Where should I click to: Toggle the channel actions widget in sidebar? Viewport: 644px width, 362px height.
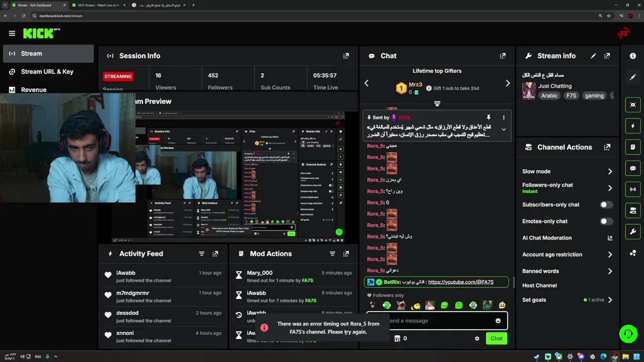[x=633, y=210]
